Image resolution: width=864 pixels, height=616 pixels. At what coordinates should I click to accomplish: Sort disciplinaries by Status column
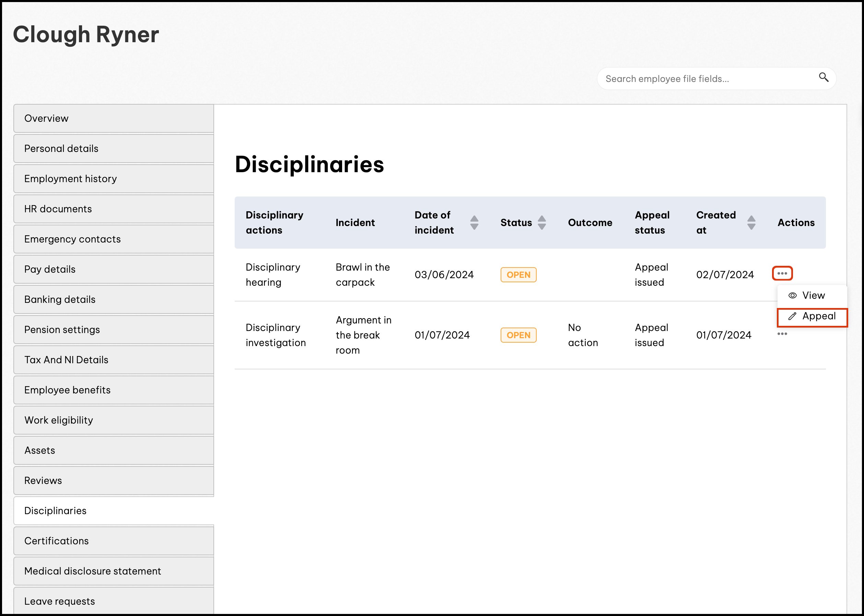pyautogui.click(x=541, y=223)
